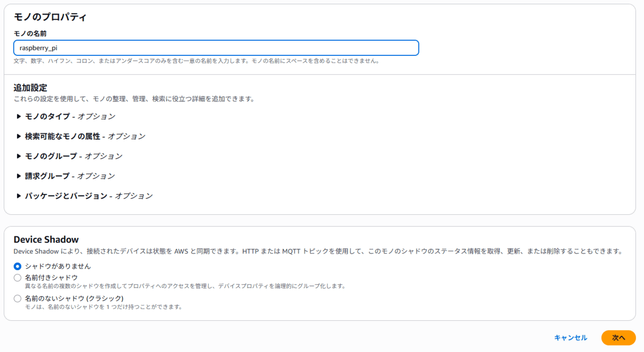Click the モノの名前 text input field
Image resolution: width=644 pixels, height=352 pixels.
(x=216, y=48)
